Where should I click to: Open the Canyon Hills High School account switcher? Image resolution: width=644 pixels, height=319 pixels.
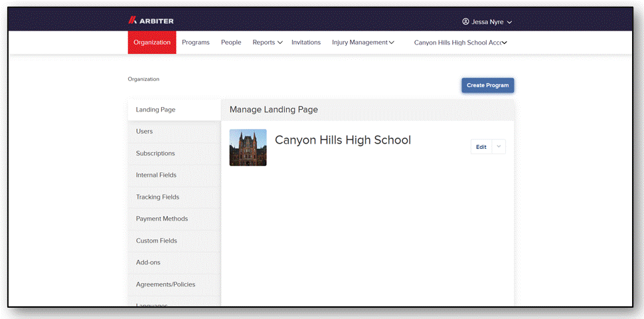460,43
